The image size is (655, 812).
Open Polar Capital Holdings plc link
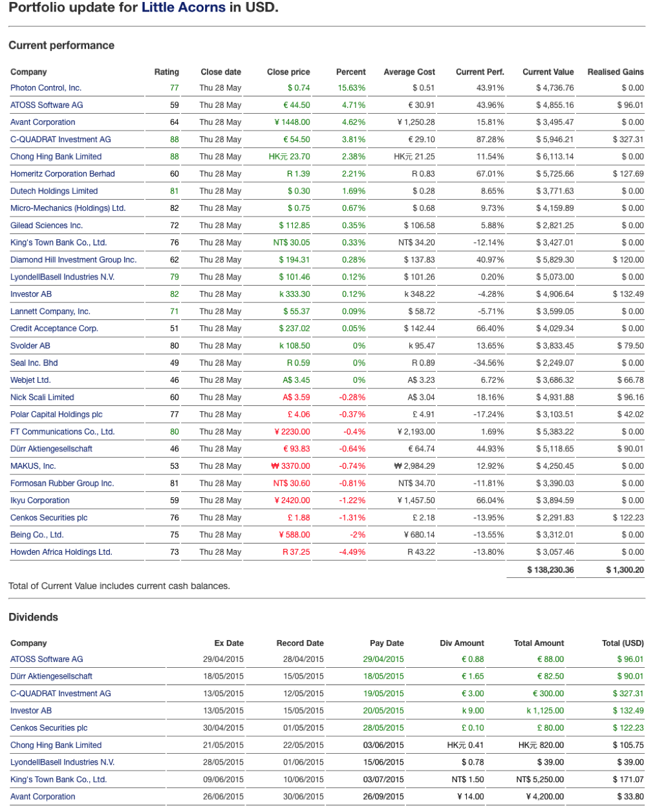(x=57, y=414)
